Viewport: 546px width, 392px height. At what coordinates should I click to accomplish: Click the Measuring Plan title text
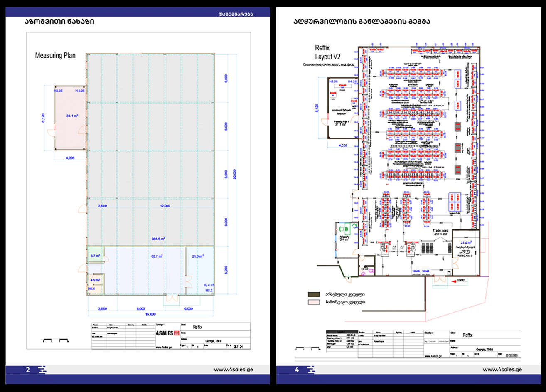55,55
